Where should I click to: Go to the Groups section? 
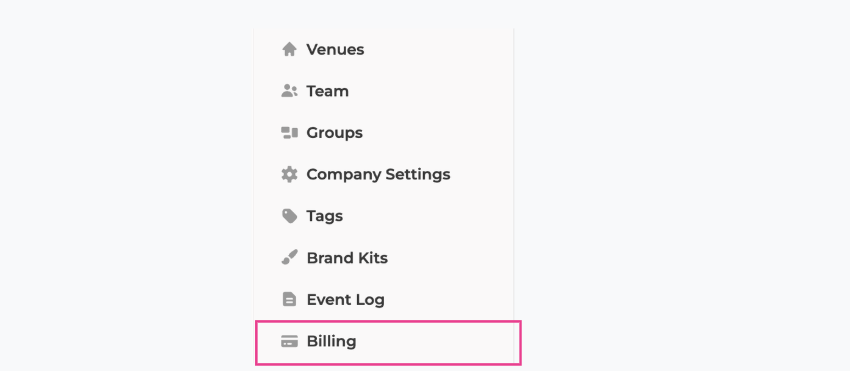click(334, 133)
